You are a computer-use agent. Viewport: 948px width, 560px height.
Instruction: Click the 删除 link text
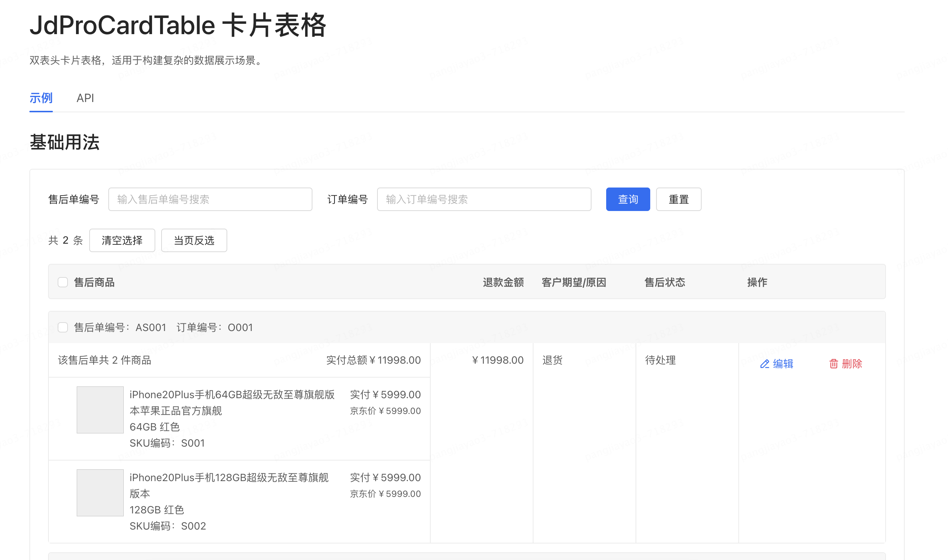[852, 364]
